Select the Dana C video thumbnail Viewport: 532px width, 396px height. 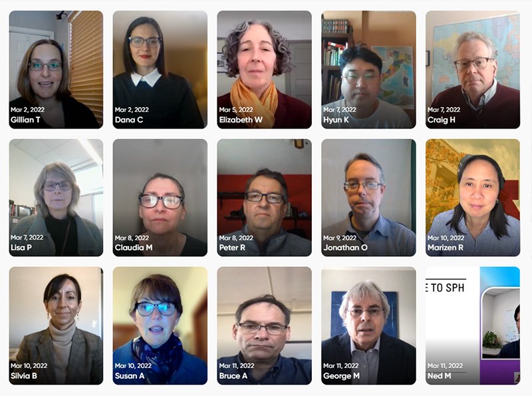160,70
